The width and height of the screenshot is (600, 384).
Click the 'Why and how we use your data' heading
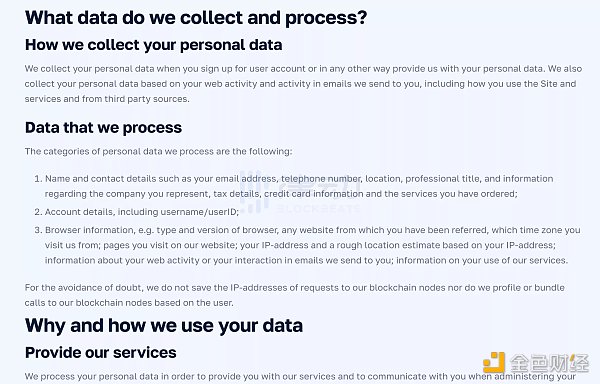click(x=164, y=326)
